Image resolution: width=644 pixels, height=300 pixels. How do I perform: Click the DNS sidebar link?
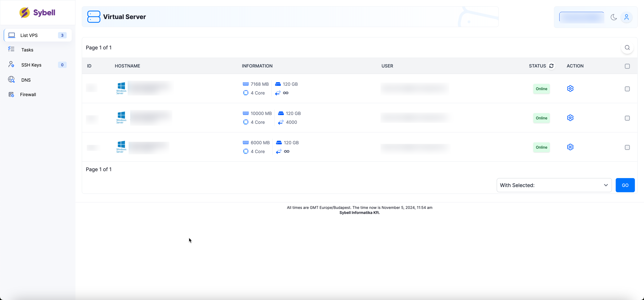coord(26,80)
